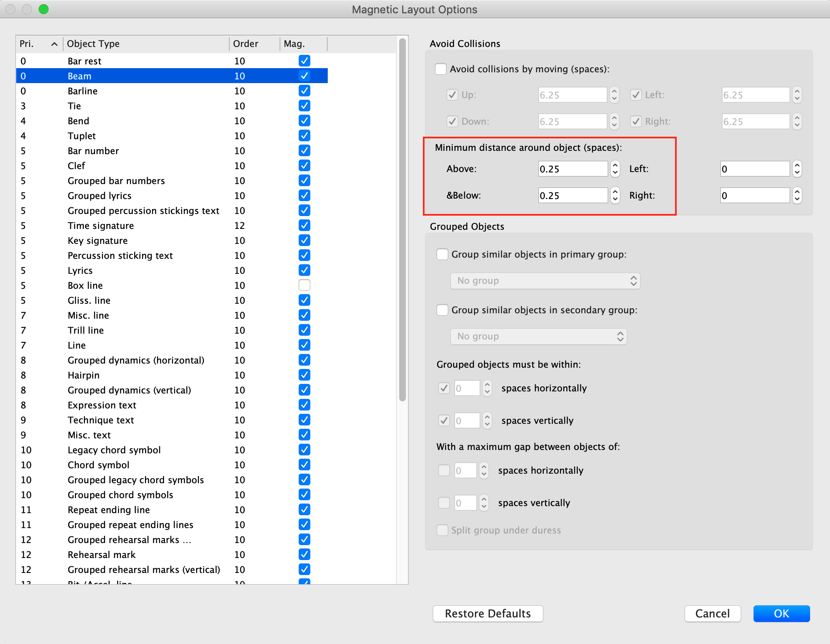Viewport: 830px width, 644px height.
Task: Confirm with the OK button
Action: pos(781,614)
